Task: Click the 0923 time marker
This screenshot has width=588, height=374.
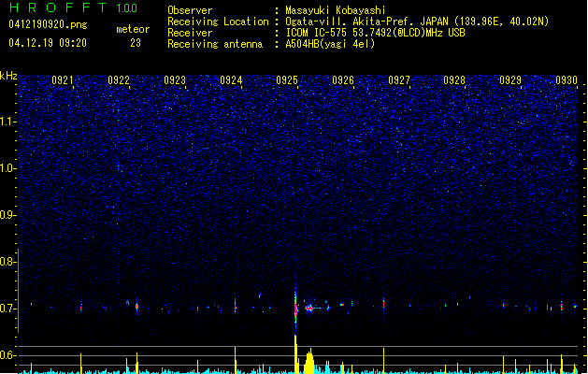Action: 175,80
